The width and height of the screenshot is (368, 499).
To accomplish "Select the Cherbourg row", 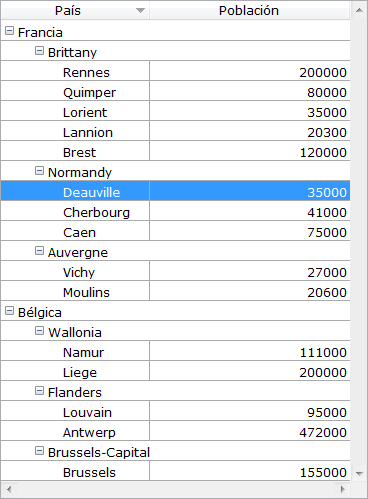I will coord(175,211).
